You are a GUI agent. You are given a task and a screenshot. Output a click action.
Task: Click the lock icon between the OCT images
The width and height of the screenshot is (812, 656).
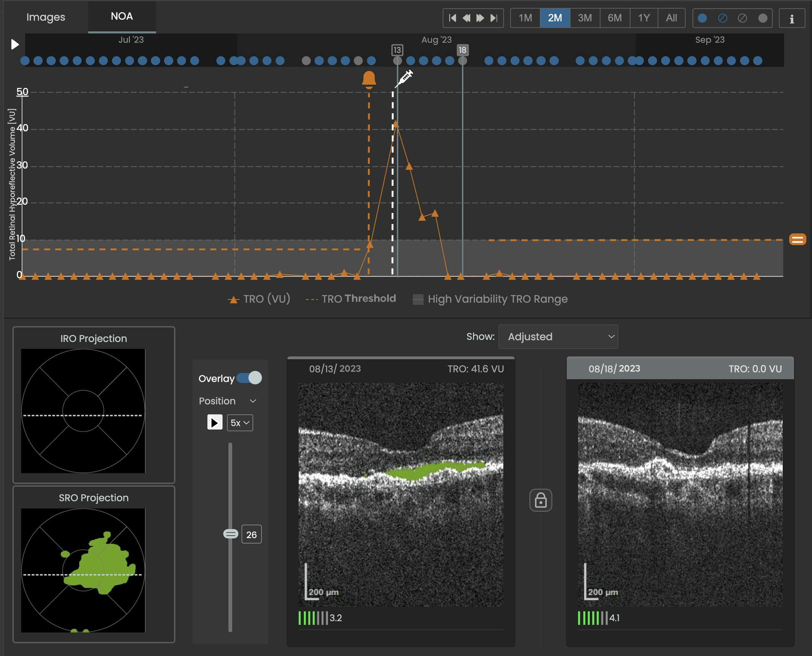coord(541,500)
